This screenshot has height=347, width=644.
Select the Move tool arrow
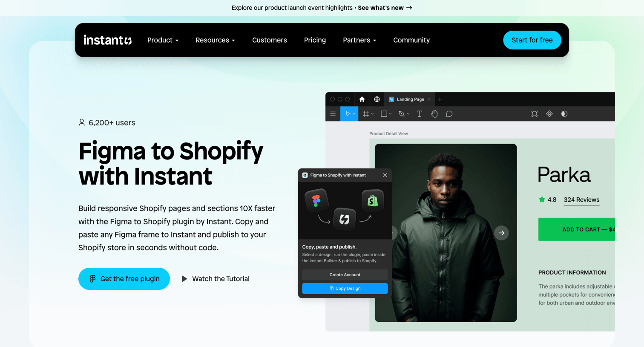click(348, 114)
